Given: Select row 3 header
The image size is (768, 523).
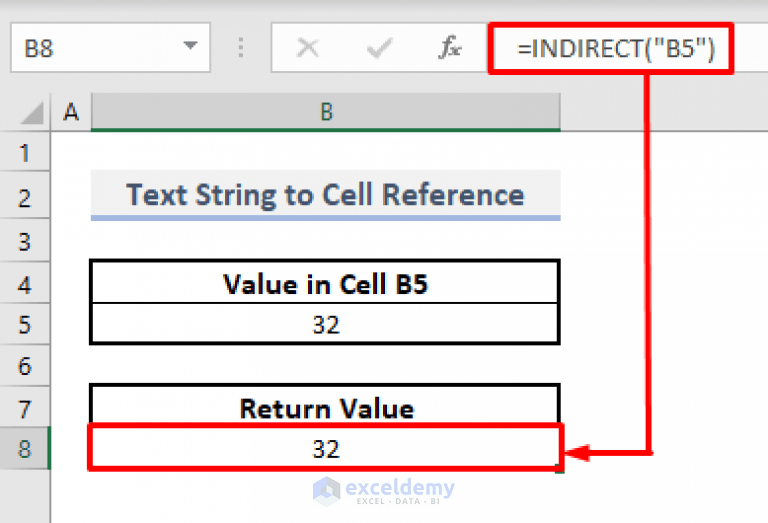Looking at the screenshot, I should (24, 240).
